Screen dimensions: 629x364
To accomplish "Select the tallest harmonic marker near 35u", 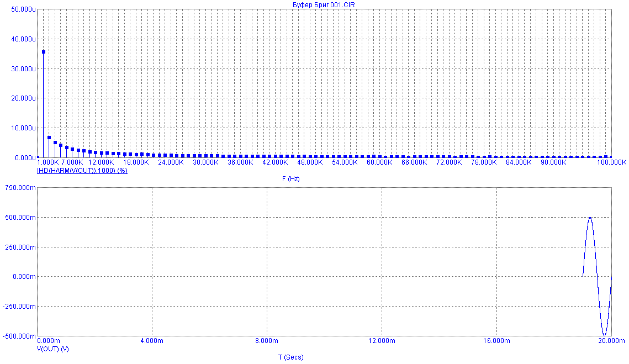I will coord(44,52).
